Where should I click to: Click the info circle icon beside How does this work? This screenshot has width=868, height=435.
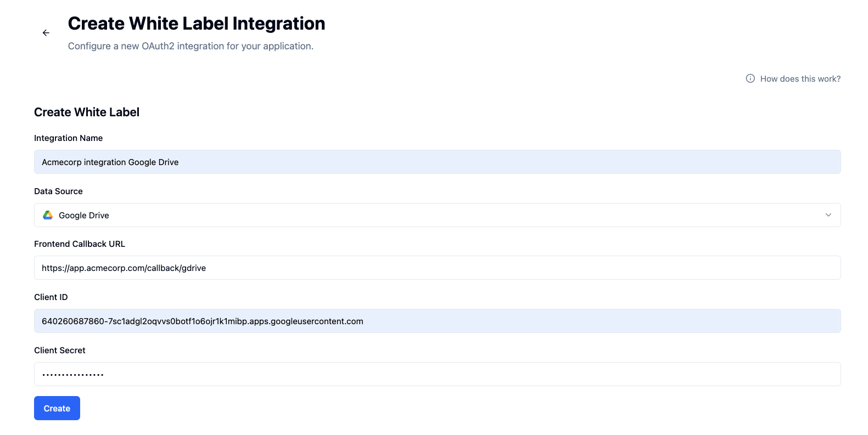coord(750,78)
